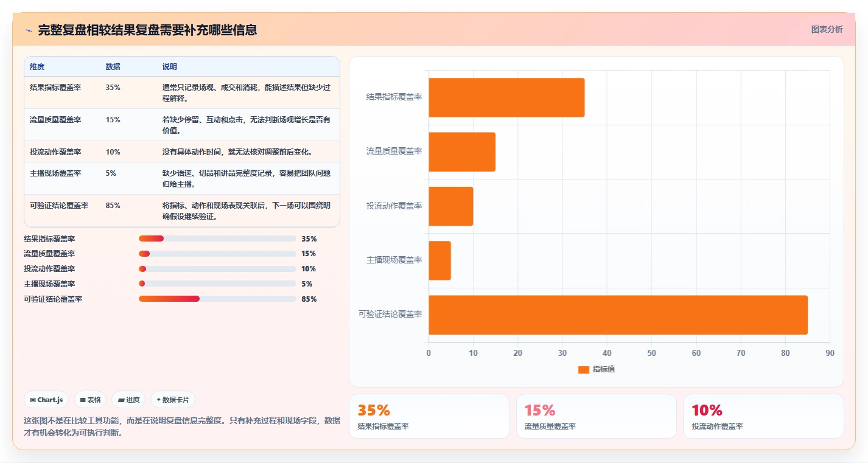Click table cell 投流动作覆盖率
Screen dimensions: 868x463
[55, 151]
